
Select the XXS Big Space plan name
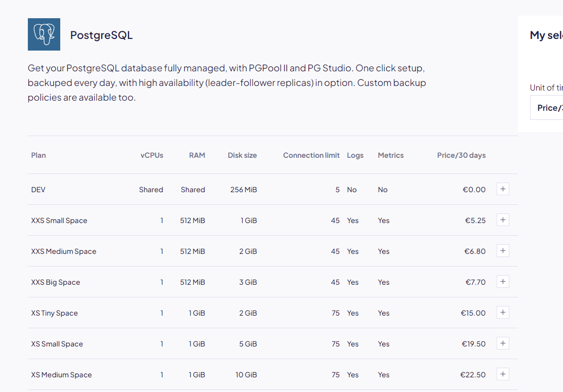(x=56, y=282)
